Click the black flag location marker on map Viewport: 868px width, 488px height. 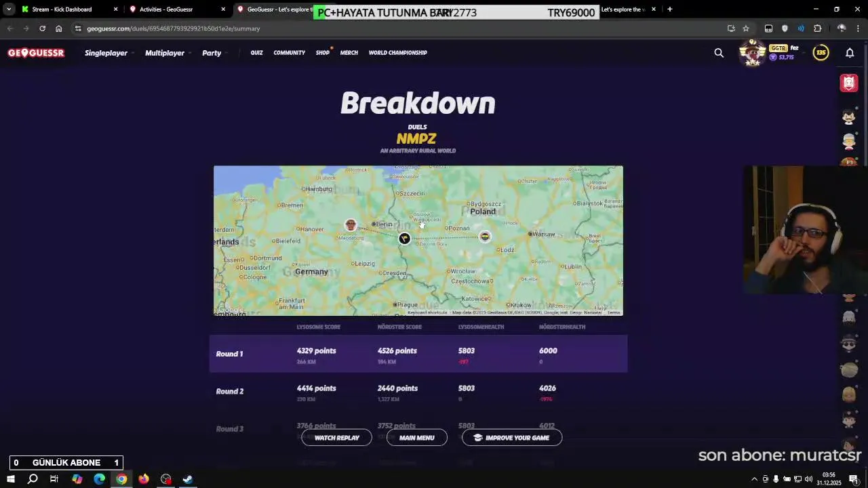coord(404,238)
